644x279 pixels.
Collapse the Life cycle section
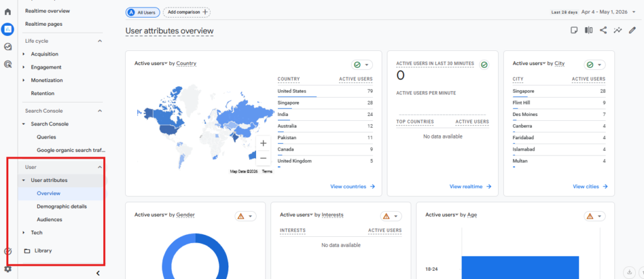(x=100, y=41)
